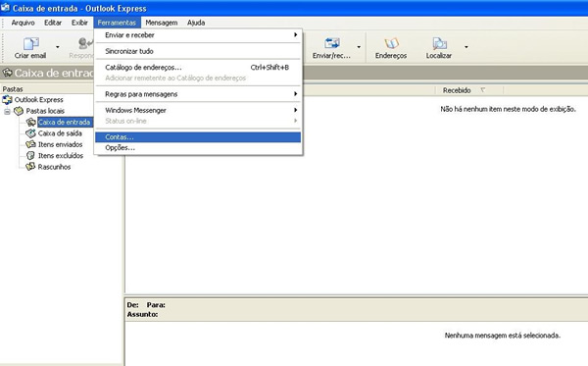The height and width of the screenshot is (366, 588).
Task: Select the Pastas locais tree item
Action: pos(45,111)
